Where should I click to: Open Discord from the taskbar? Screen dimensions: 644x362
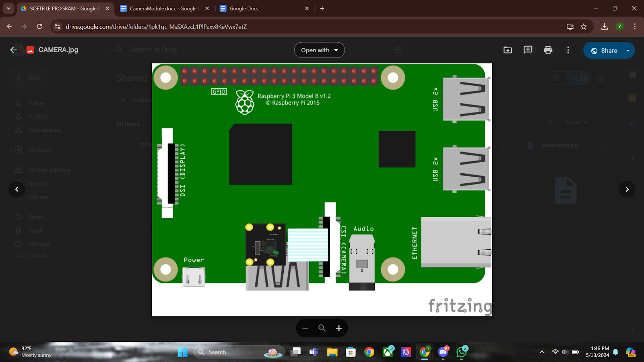coord(443,352)
